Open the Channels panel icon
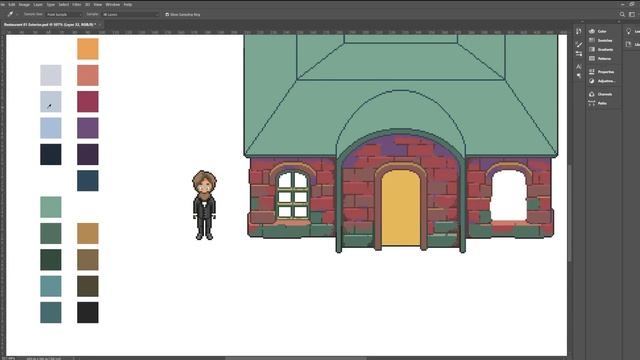Viewport: 640px width, 360px height. (592, 94)
